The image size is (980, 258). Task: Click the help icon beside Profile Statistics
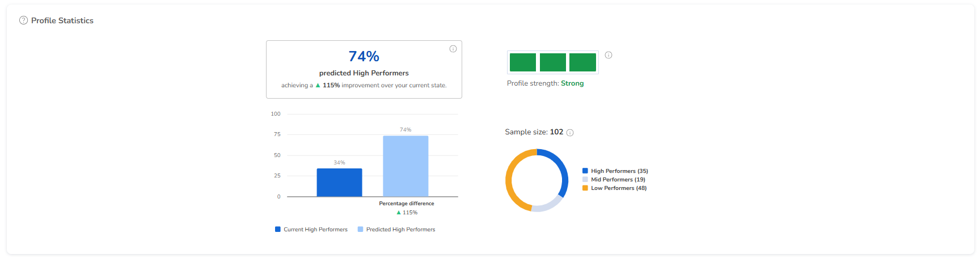23,20
